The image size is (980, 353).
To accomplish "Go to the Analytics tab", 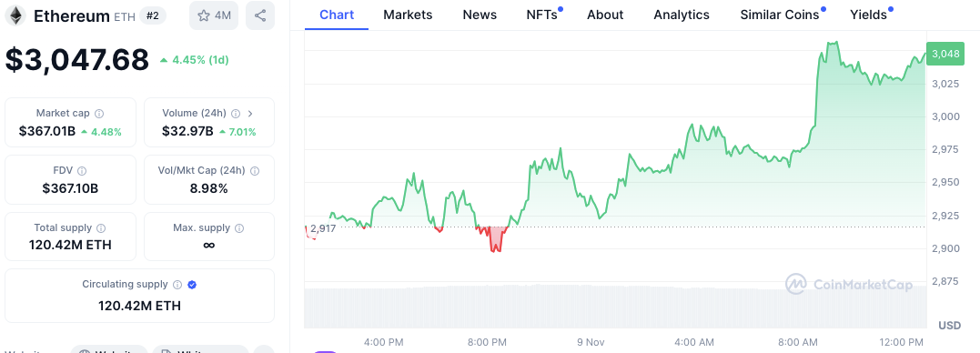I will [x=682, y=15].
